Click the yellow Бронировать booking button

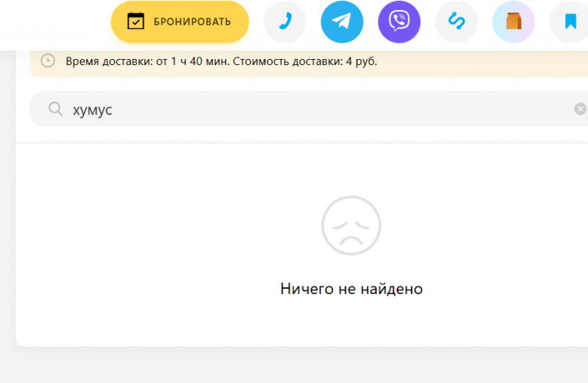click(x=180, y=21)
